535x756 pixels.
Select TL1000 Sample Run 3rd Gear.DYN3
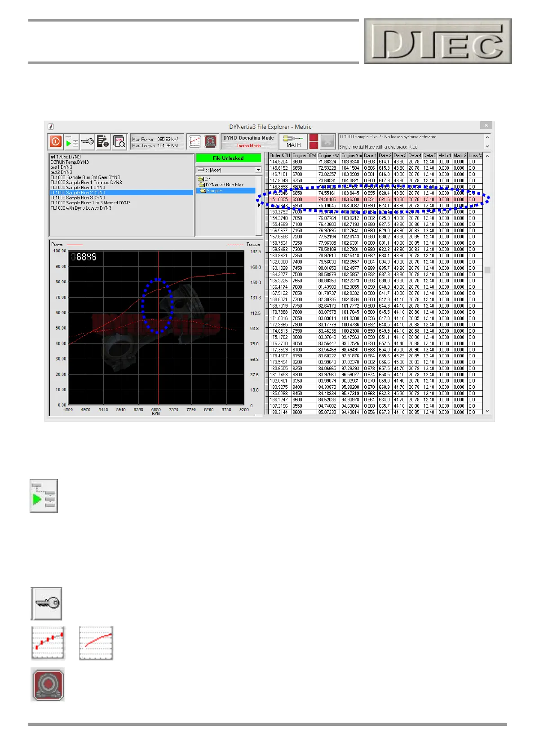pyautogui.click(x=85, y=177)
